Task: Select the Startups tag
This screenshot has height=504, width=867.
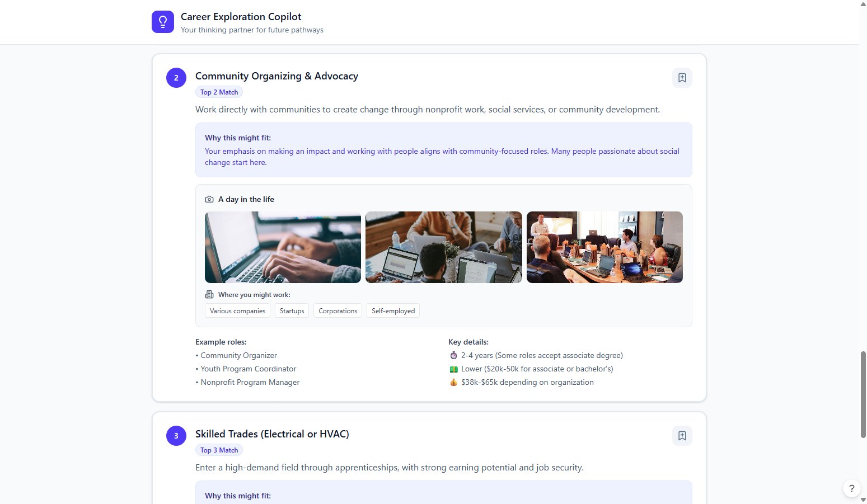Action: pyautogui.click(x=292, y=311)
